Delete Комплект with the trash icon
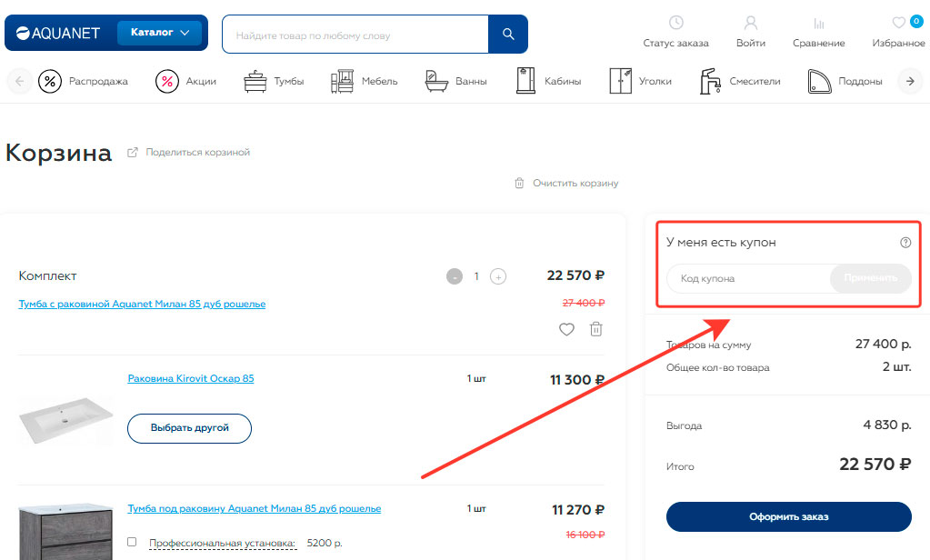 pyautogui.click(x=596, y=329)
